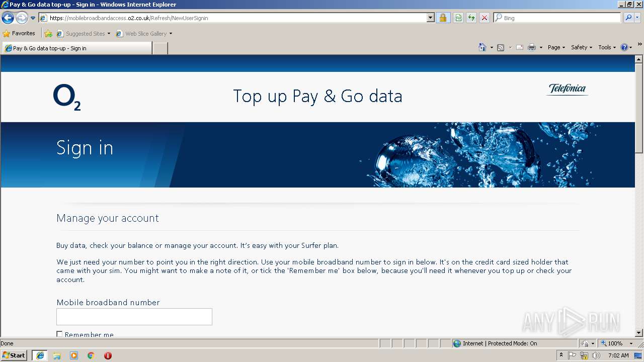Click the search magnifier button
Screen dimensions: 644x362
[628, 18]
